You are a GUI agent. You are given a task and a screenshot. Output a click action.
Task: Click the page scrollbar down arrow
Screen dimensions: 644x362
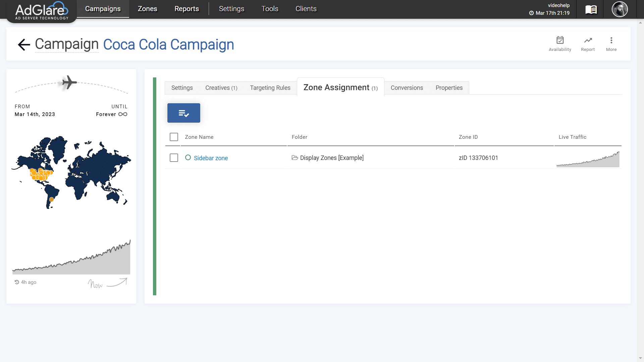(x=640, y=358)
